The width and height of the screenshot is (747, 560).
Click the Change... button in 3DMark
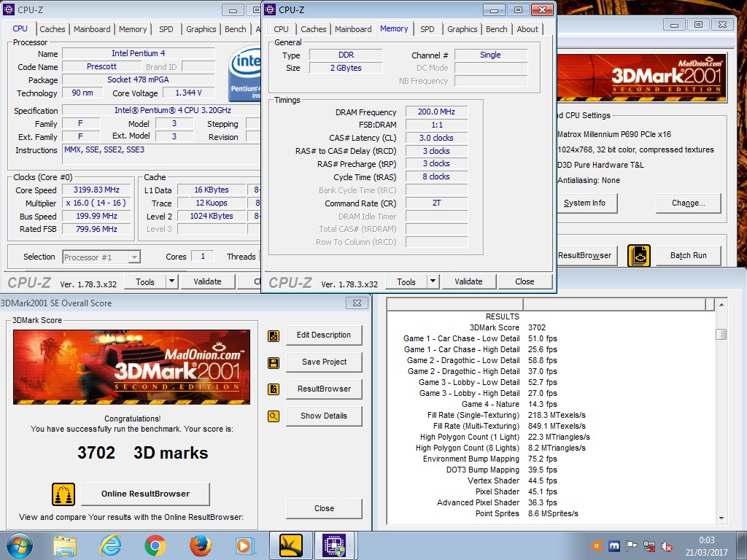point(689,203)
